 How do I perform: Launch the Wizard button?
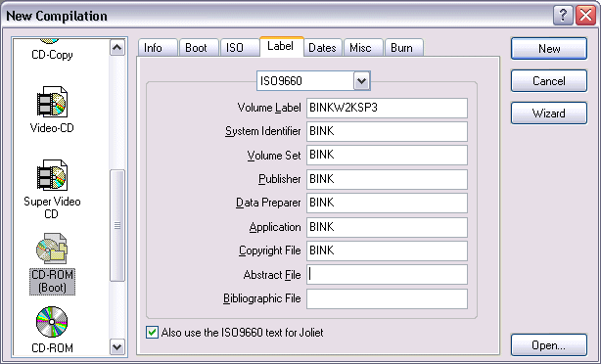click(x=549, y=114)
